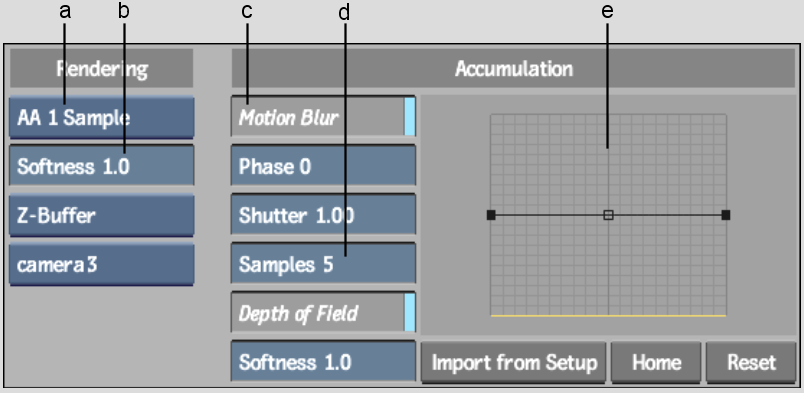804x393 pixels.
Task: Open the AA 1 Sample anti-aliasing dropdown
Action: tap(102, 117)
